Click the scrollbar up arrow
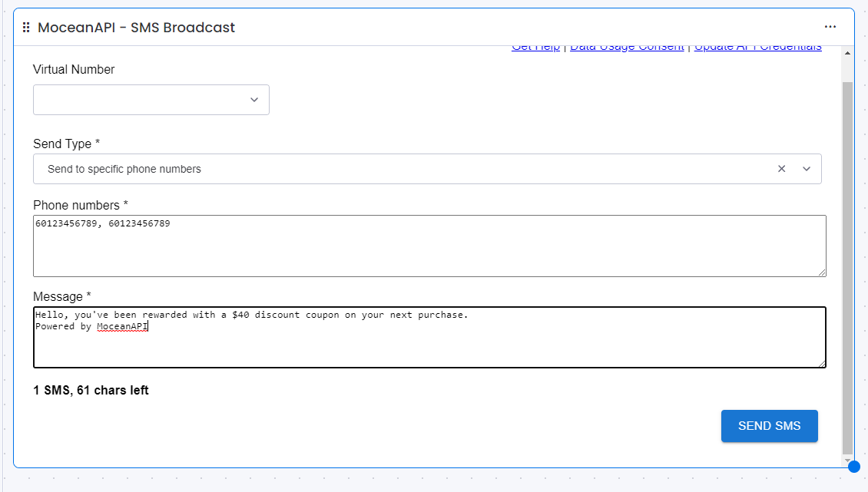Image resolution: width=868 pixels, height=492 pixels. [847, 52]
